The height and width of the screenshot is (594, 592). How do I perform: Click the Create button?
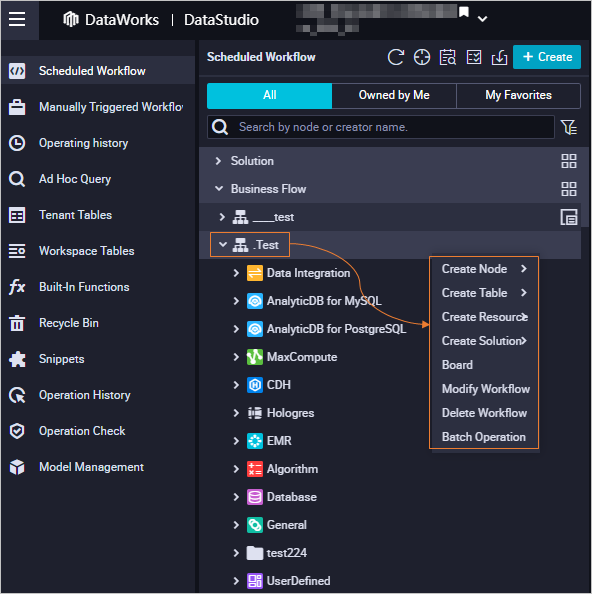[x=547, y=57]
